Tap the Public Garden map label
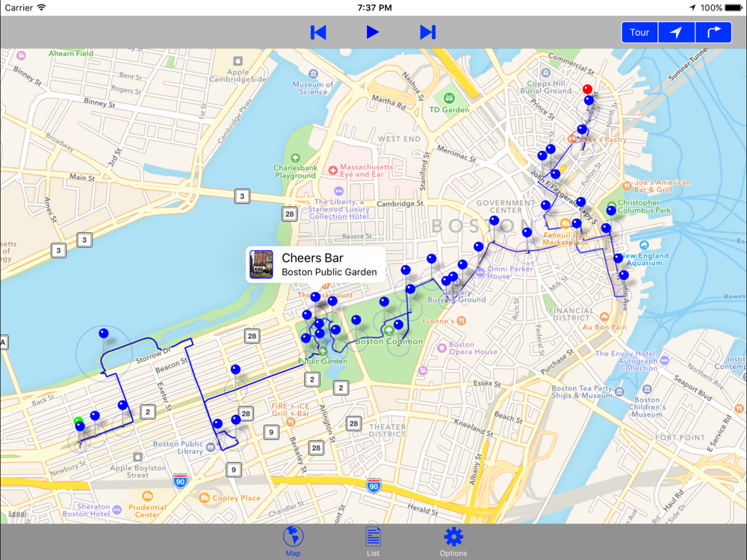This screenshot has width=747, height=560. [323, 361]
